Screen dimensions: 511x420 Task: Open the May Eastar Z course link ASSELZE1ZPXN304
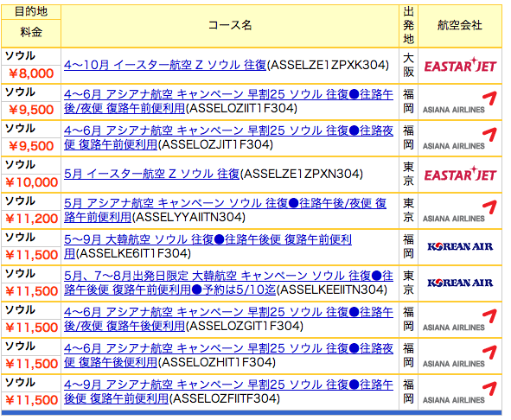152,174
